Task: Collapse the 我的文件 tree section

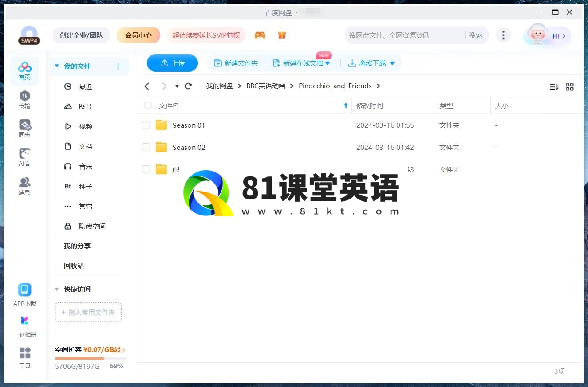Action: [57, 66]
